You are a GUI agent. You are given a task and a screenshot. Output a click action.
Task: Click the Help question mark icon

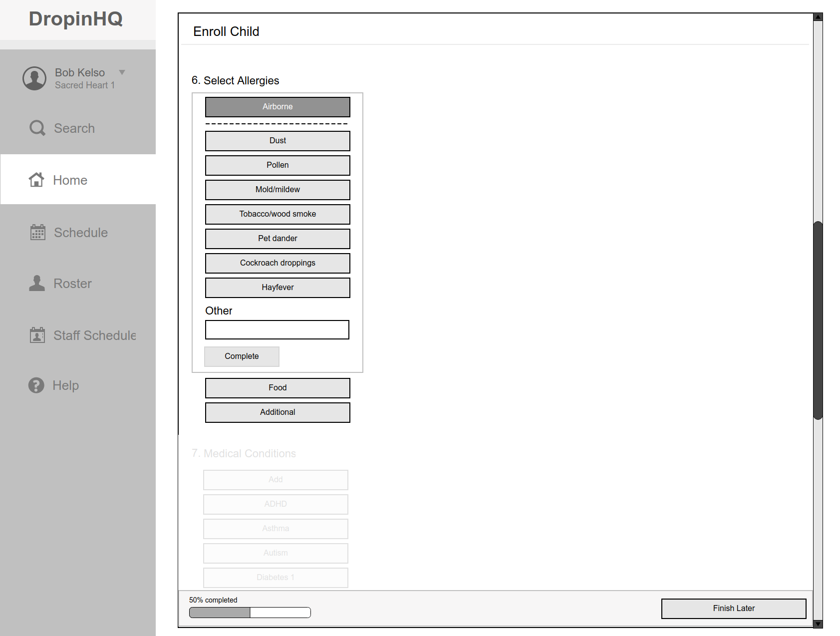(x=36, y=385)
